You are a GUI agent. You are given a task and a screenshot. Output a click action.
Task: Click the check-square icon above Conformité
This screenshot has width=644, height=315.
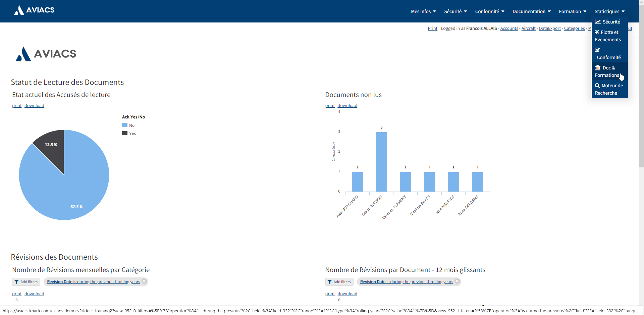pyautogui.click(x=597, y=50)
